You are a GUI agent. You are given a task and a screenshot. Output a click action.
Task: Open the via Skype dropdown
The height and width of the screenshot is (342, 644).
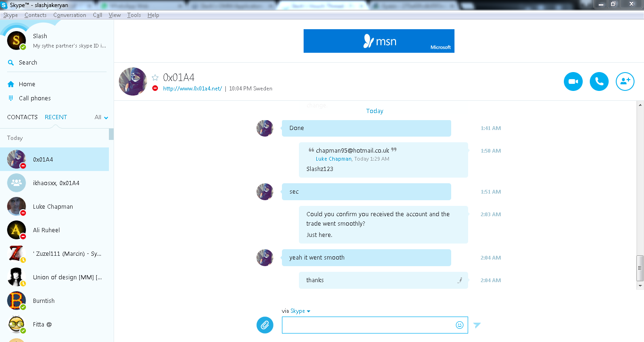coord(300,311)
